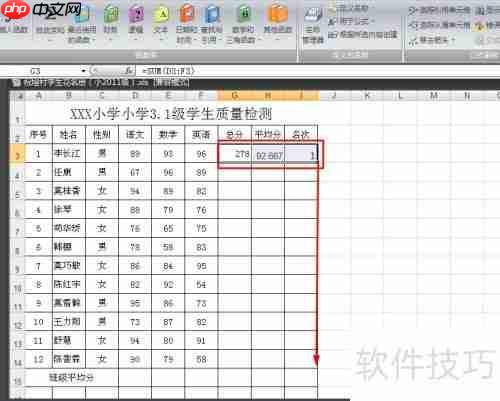
Task: Click the "英语" header cell
Action: (201, 135)
